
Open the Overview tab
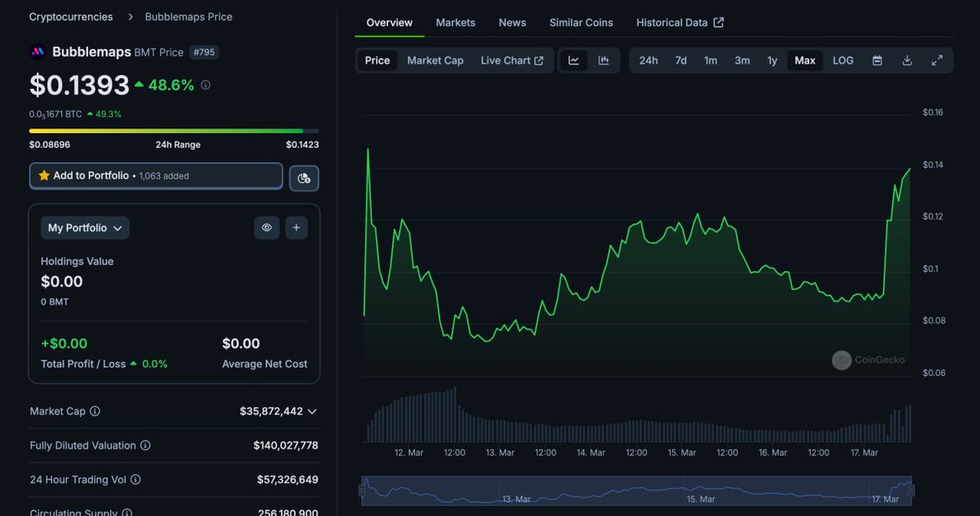(390, 23)
